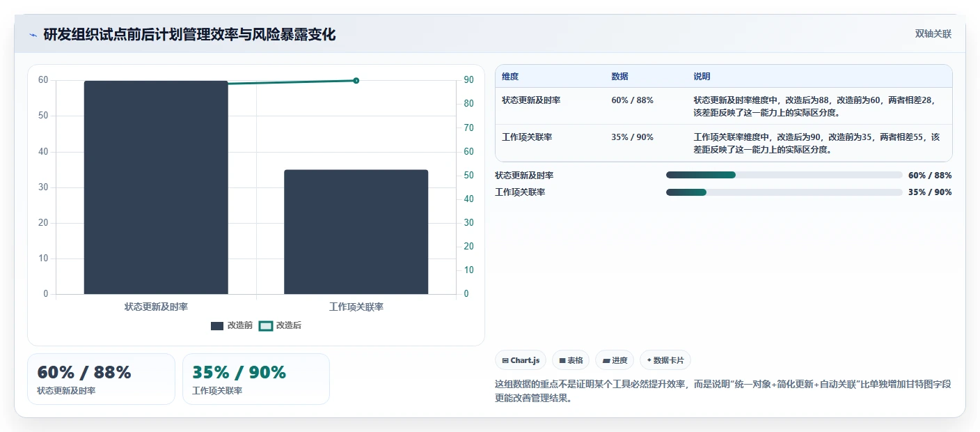The height and width of the screenshot is (432, 980).
Task: Click the title 研发组织试点前后计划管理效率与风险暴露变化
Action: 189,35
